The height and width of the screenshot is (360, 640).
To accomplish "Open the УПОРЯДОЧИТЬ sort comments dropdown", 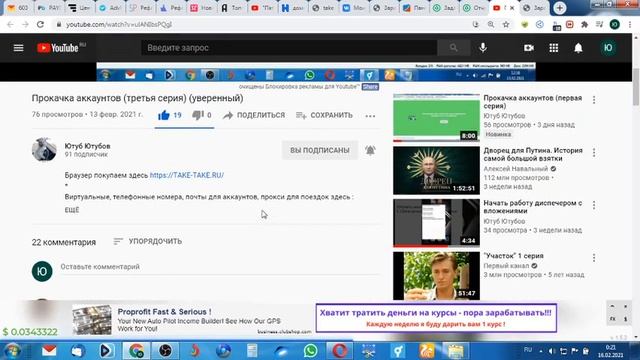I will [x=147, y=241].
